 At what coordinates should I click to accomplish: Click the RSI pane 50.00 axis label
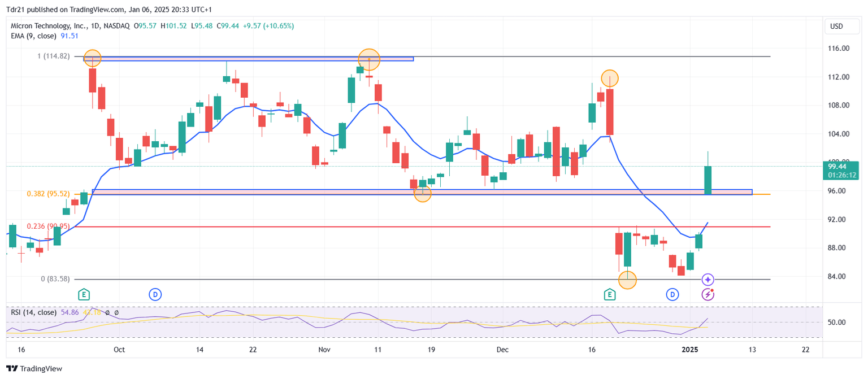pyautogui.click(x=837, y=323)
